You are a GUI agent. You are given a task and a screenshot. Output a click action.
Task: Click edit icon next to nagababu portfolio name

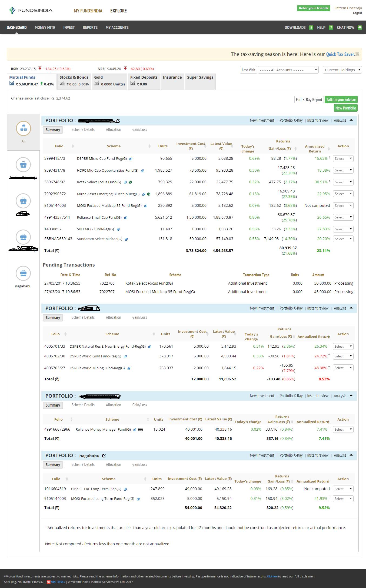104,456
